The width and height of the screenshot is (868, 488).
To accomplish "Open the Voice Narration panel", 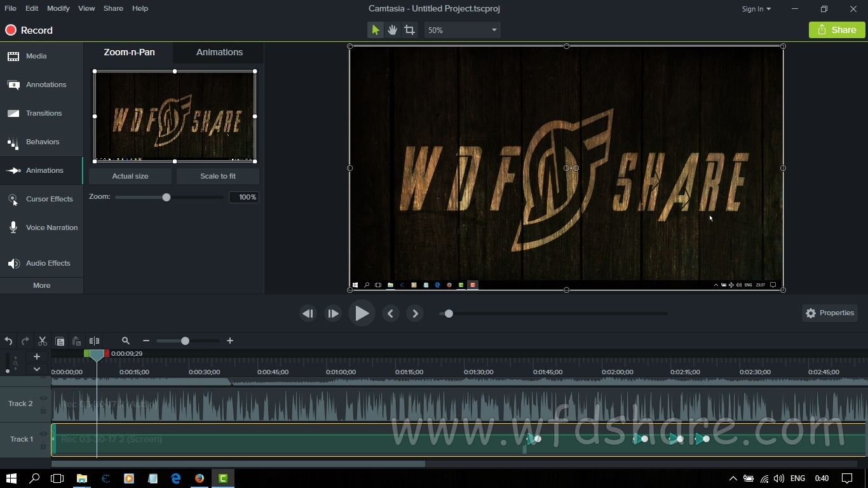I will coord(41,227).
